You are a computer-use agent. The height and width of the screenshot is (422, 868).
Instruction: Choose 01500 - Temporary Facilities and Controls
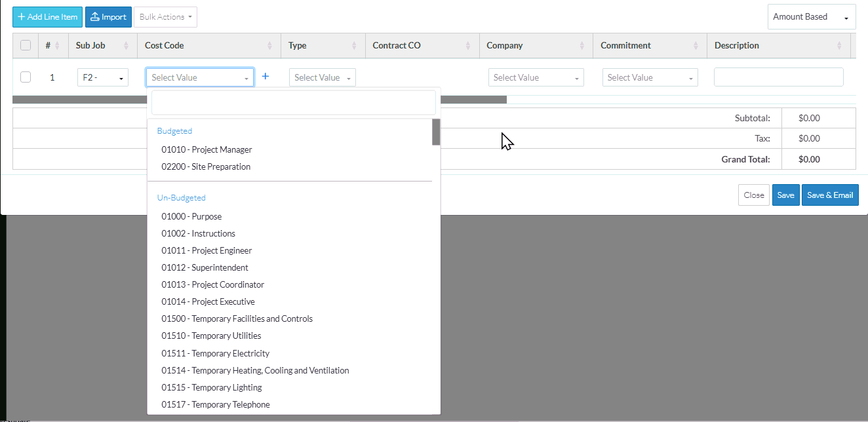pyautogui.click(x=237, y=318)
